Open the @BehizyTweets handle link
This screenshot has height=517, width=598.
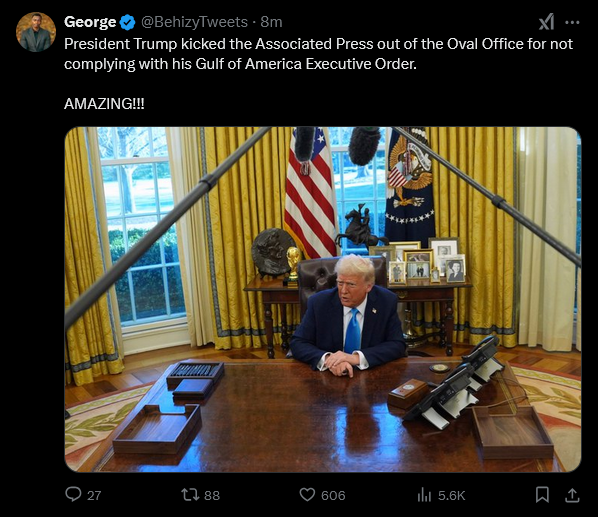(195, 22)
